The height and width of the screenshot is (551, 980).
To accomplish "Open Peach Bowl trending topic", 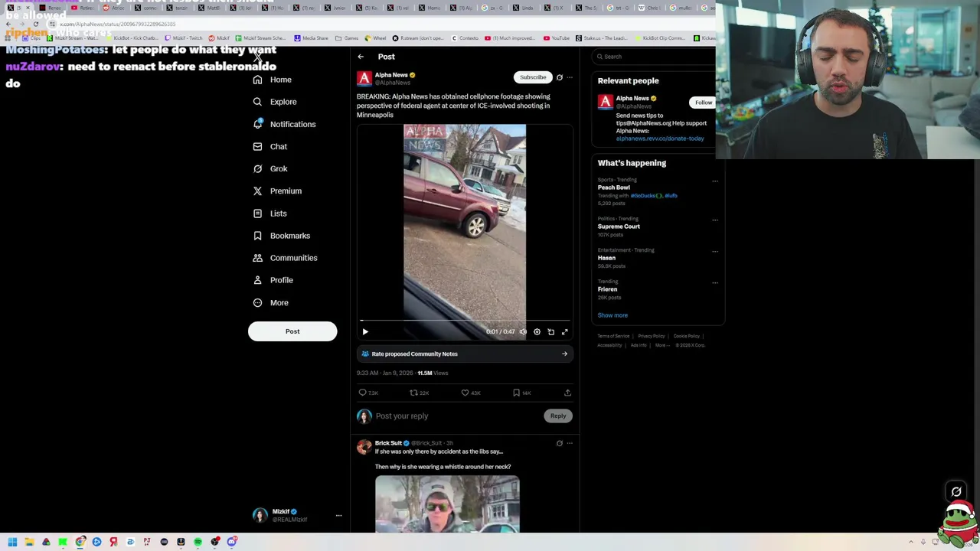I will (x=614, y=187).
